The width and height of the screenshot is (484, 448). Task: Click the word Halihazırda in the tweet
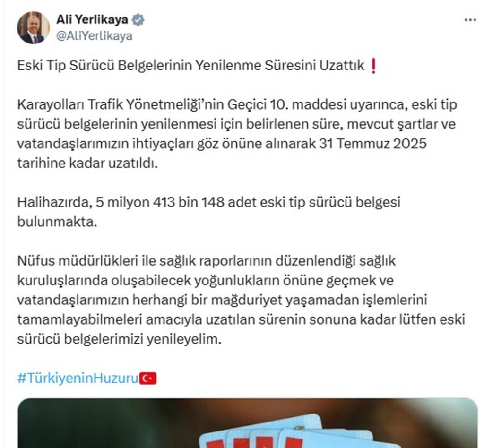tap(55, 202)
